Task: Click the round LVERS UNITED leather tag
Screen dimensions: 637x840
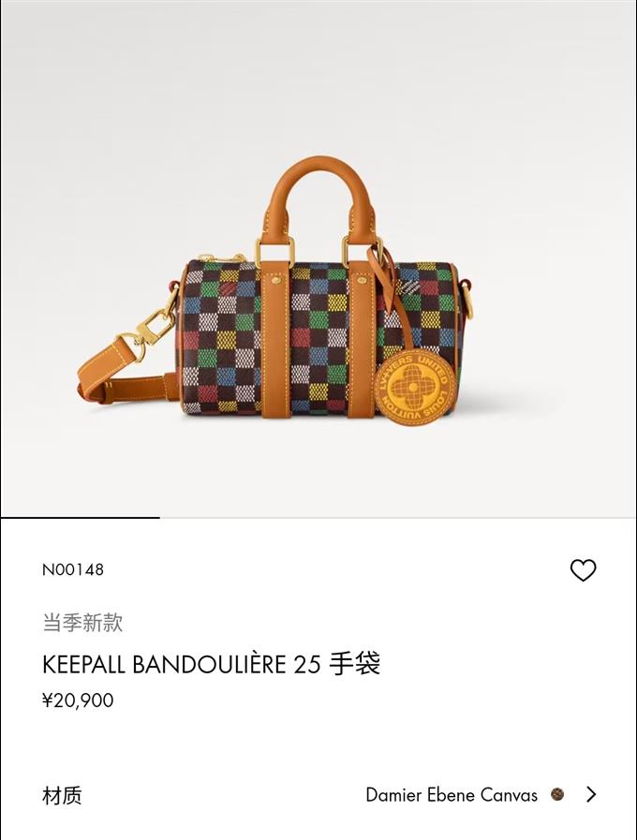Action: [x=411, y=386]
